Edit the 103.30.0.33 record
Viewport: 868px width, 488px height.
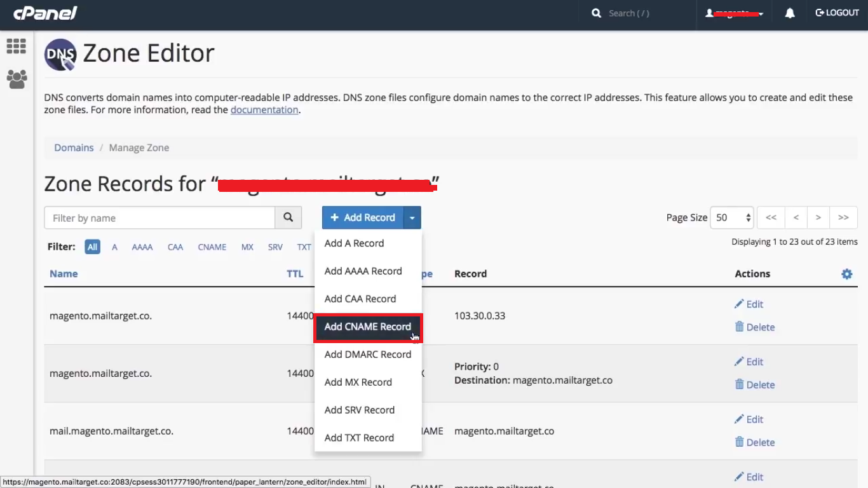pos(749,304)
